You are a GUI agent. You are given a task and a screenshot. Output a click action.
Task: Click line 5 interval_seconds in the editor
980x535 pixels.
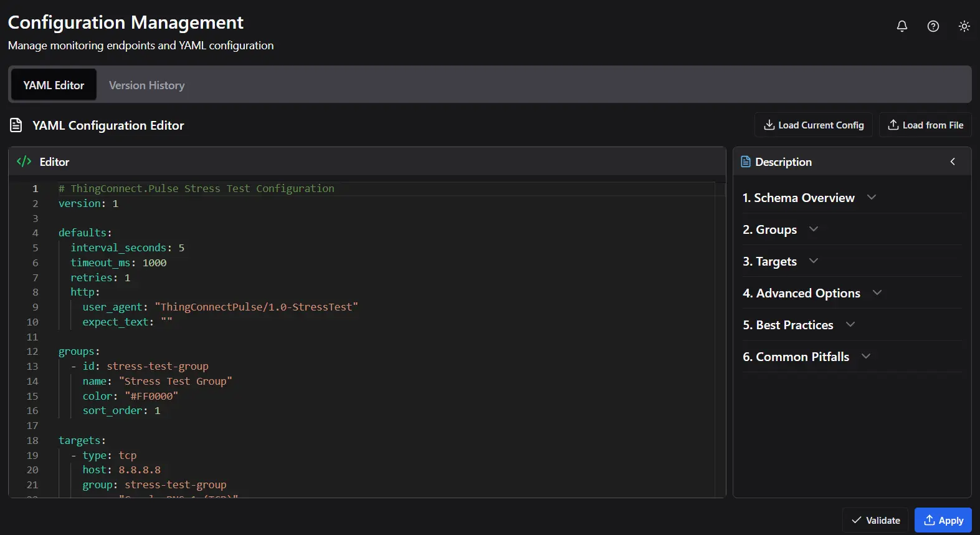coord(118,248)
